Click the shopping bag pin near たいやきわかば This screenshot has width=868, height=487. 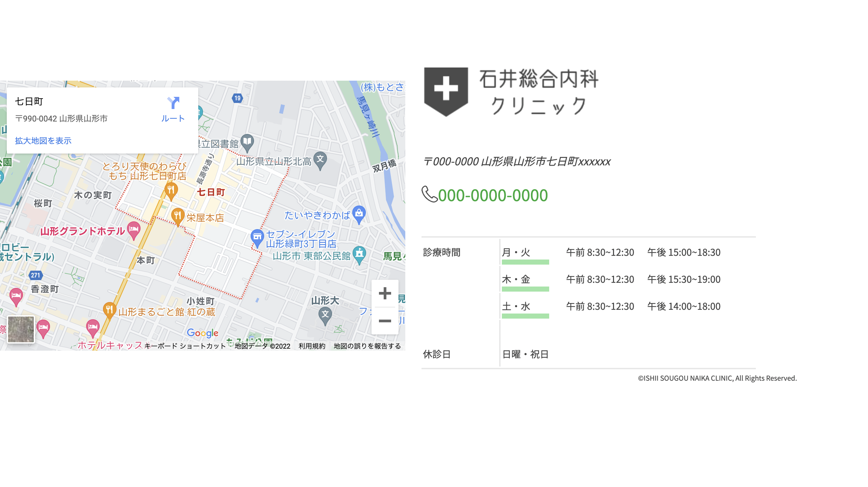[359, 212]
